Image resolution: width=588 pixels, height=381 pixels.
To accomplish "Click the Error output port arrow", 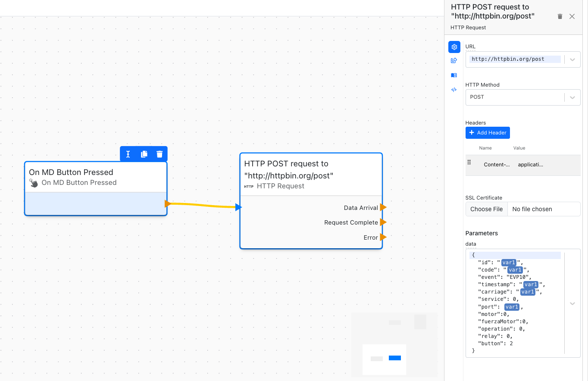I will pos(383,237).
